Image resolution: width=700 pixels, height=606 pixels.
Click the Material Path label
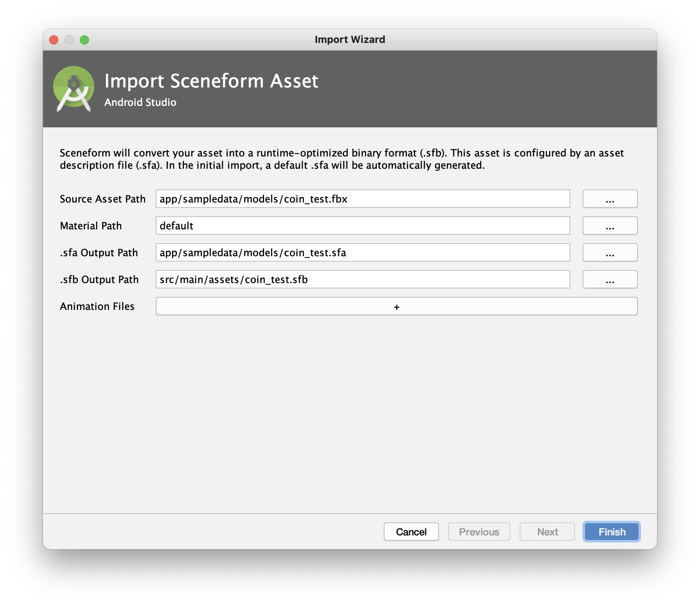91,226
